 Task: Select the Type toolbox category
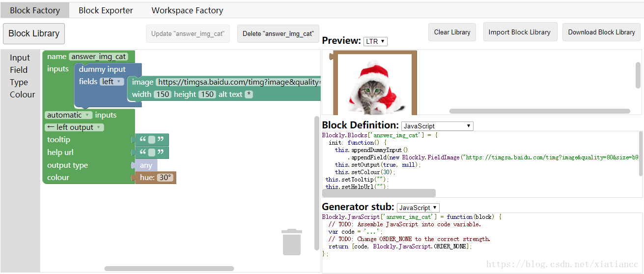point(19,82)
